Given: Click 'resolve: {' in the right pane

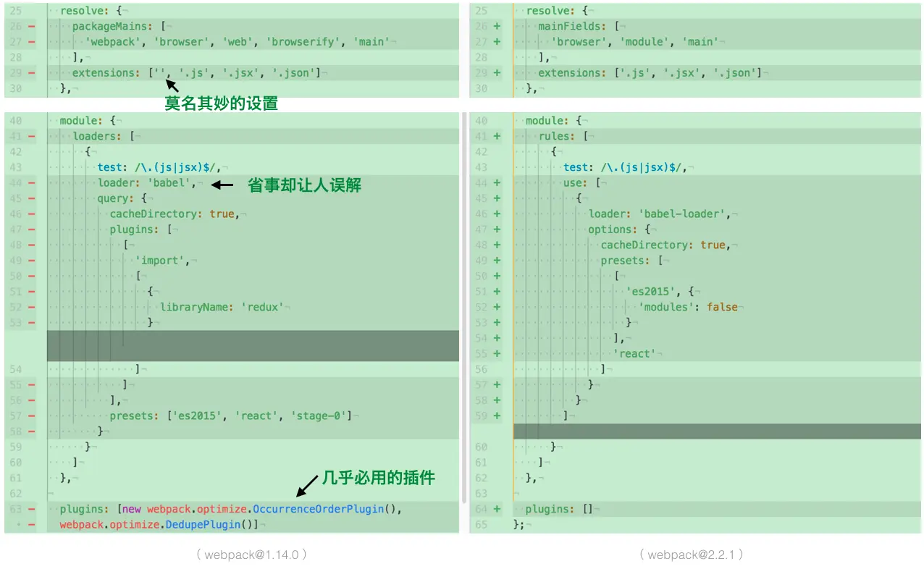Looking at the screenshot, I should pos(558,11).
